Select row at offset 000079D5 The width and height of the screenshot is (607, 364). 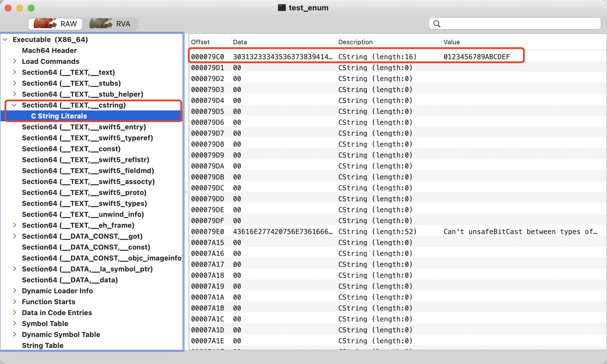click(398, 112)
